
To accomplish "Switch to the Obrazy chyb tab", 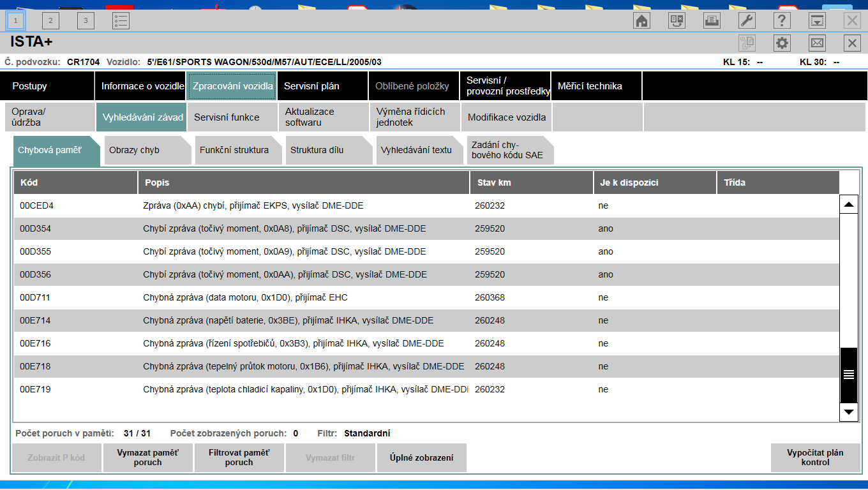I will tap(147, 151).
